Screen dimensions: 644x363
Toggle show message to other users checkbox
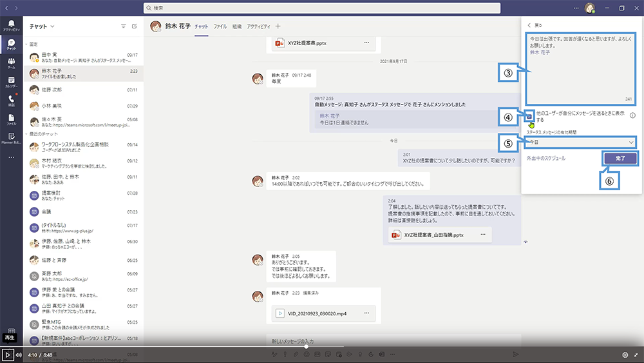click(x=529, y=116)
